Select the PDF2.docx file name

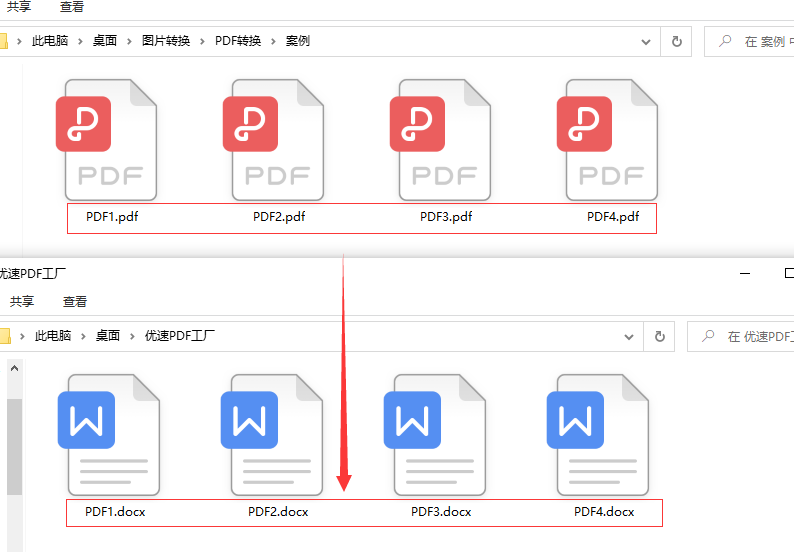click(x=279, y=512)
